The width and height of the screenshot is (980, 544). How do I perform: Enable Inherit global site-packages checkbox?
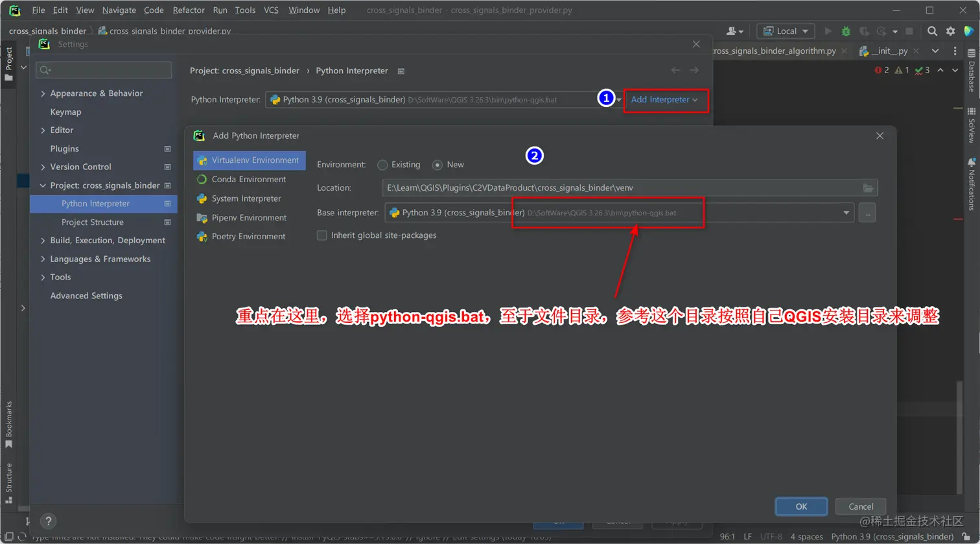pyautogui.click(x=321, y=235)
